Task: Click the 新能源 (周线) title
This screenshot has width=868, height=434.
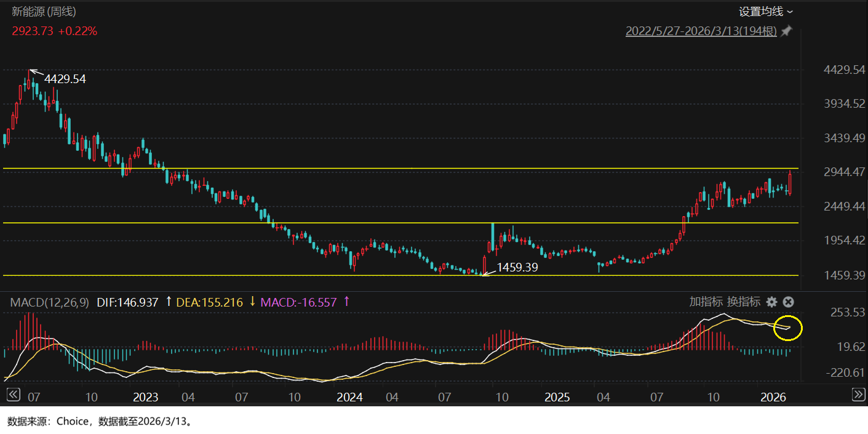Action: click(44, 12)
